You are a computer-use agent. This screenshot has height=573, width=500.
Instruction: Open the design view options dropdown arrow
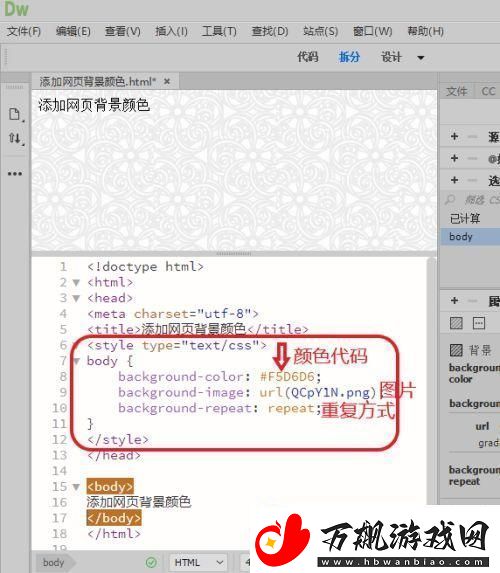(421, 58)
